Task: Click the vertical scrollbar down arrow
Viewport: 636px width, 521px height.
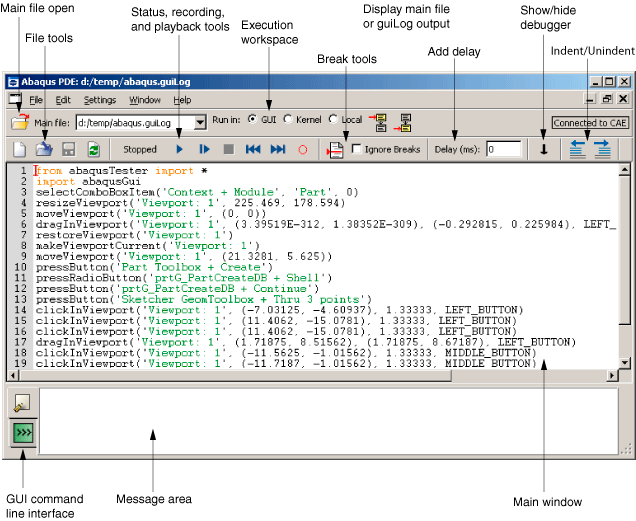Action: (625, 364)
